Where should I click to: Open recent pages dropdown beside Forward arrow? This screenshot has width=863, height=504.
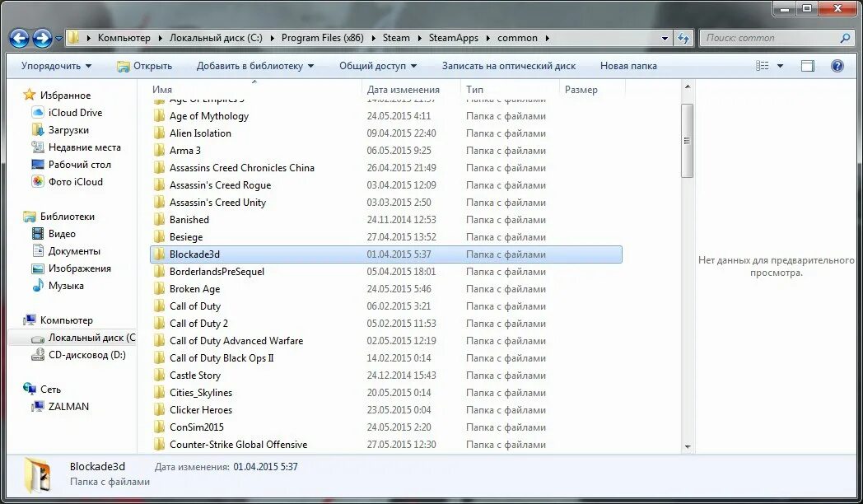click(x=59, y=39)
